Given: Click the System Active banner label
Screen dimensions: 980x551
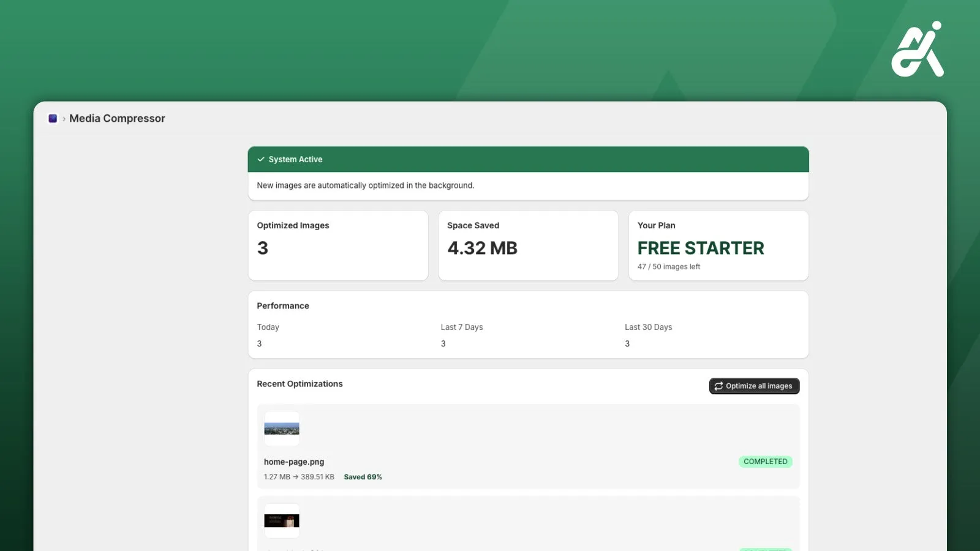Looking at the screenshot, I should 295,159.
